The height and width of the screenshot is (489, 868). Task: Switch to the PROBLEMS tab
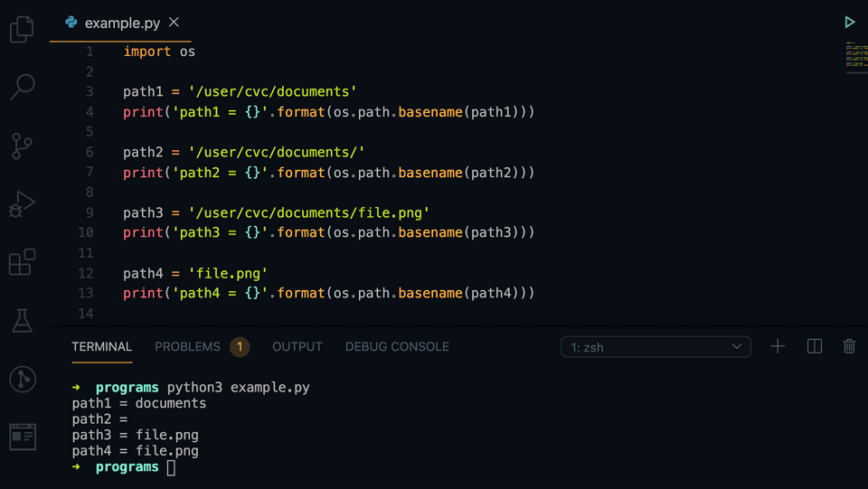(x=188, y=346)
